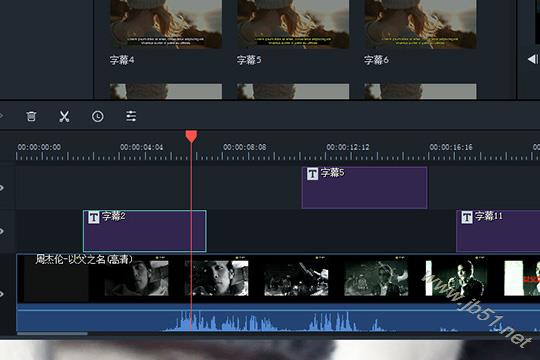Select the 字幕4 subtitle thumbnail
Viewport: 540px width, 360px height.
coord(166,24)
